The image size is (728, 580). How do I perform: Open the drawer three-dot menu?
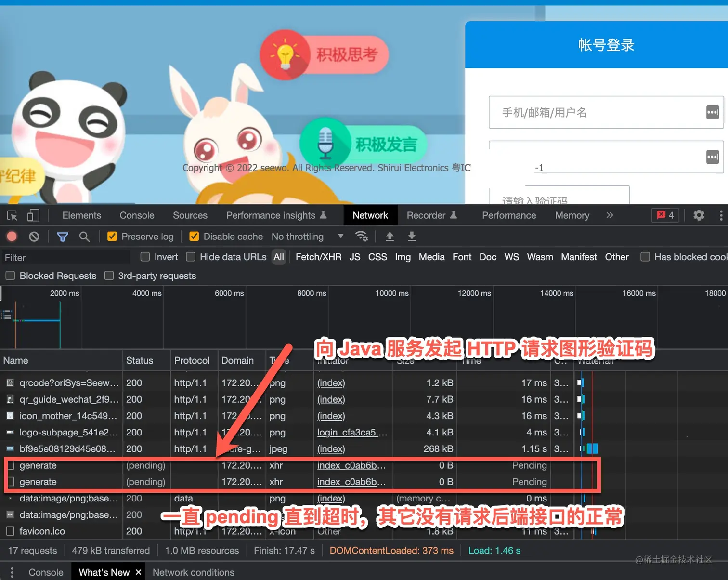12,572
